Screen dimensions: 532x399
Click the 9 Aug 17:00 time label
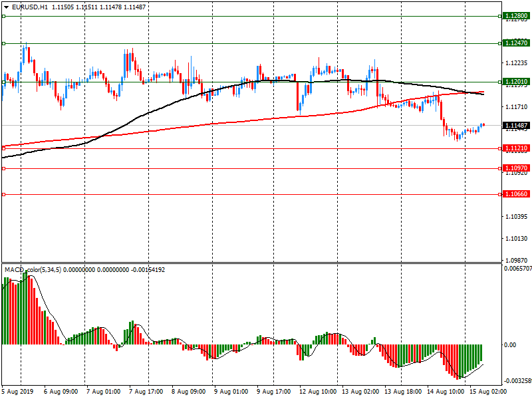273,392
